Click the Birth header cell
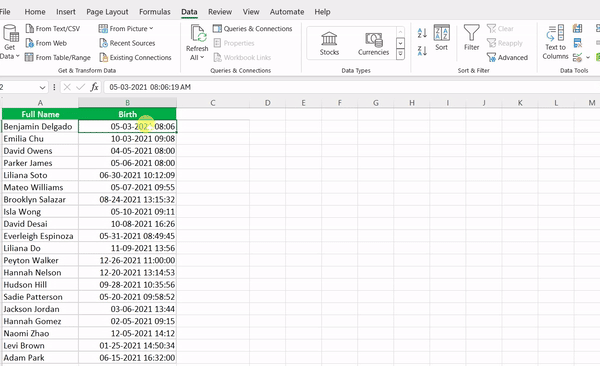The image size is (600, 366). pyautogui.click(x=127, y=114)
